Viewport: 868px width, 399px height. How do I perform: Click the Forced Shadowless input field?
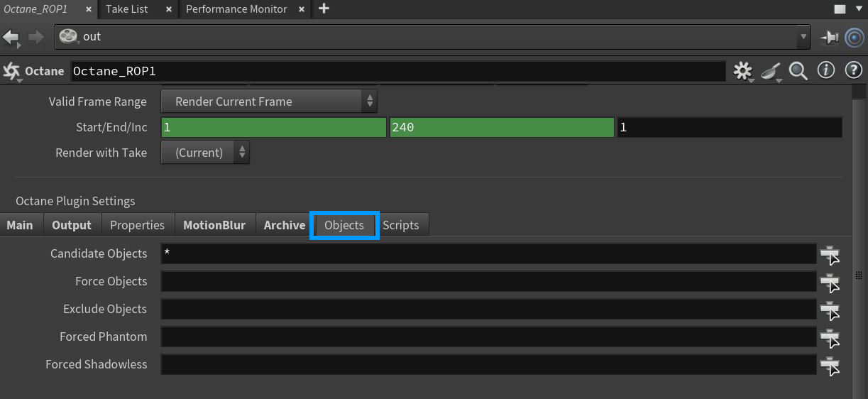click(x=489, y=365)
